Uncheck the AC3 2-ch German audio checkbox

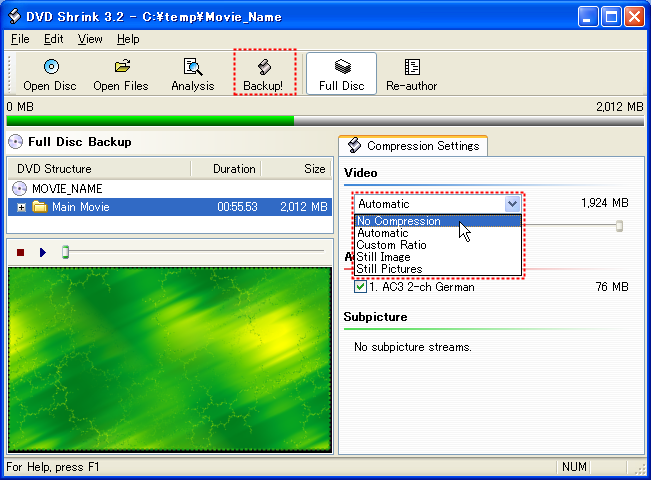tap(361, 287)
